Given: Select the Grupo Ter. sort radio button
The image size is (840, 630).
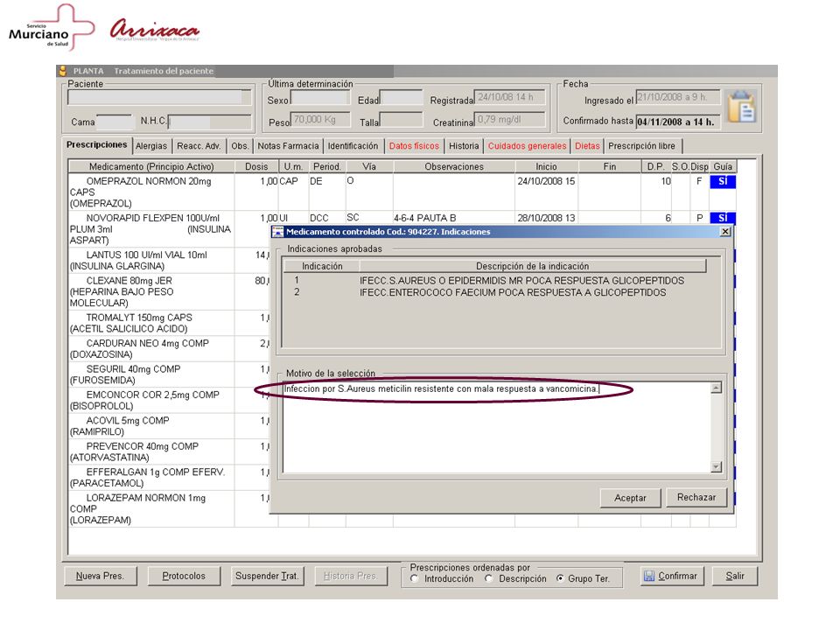Looking at the screenshot, I should tap(560, 578).
